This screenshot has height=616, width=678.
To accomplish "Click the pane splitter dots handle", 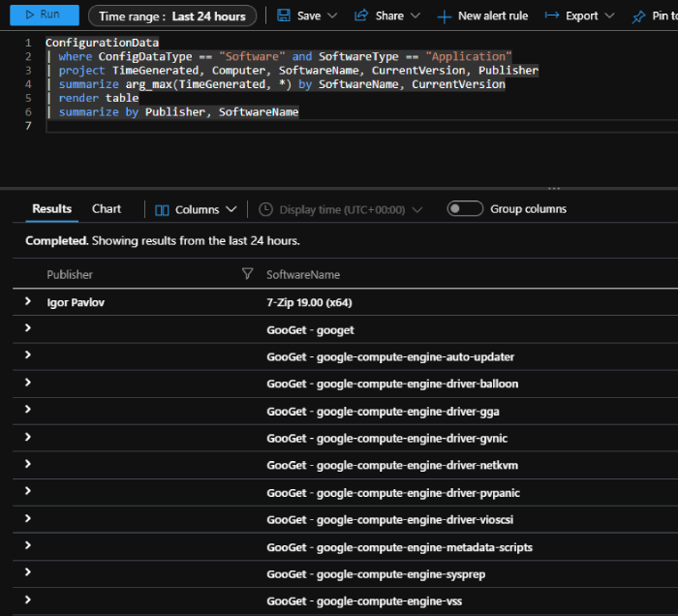I will click(554, 189).
